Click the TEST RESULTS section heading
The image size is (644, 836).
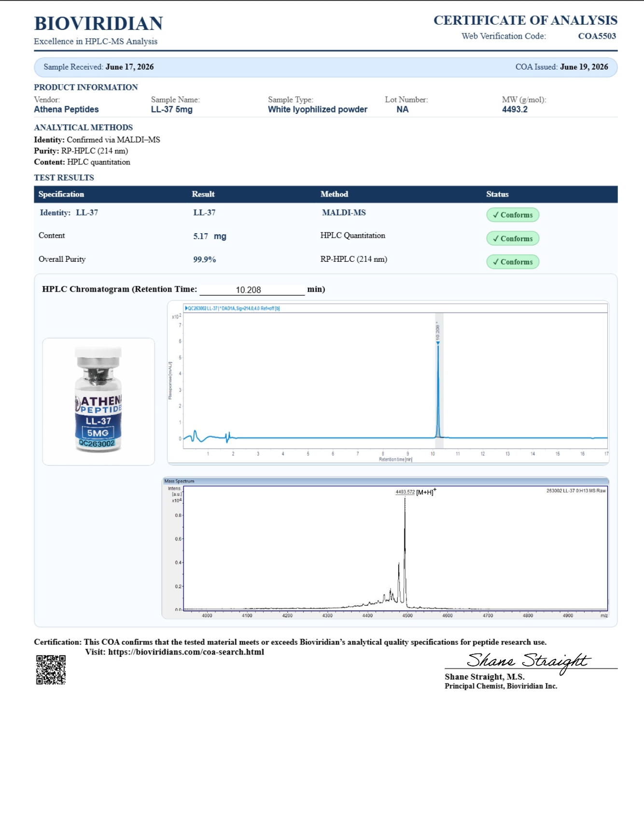point(64,178)
